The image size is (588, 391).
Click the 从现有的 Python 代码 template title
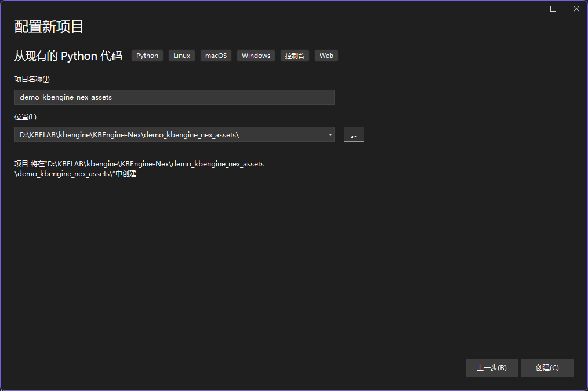68,56
